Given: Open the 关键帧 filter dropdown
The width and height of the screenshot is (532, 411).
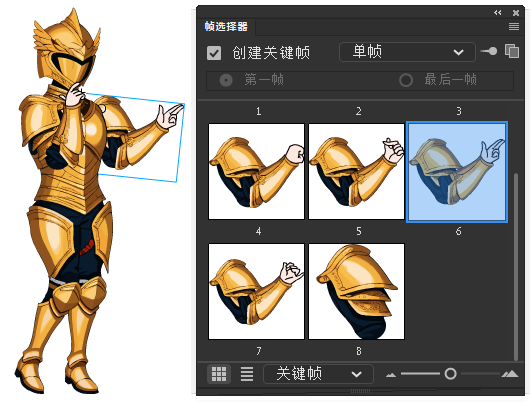Looking at the screenshot, I should tap(318, 374).
